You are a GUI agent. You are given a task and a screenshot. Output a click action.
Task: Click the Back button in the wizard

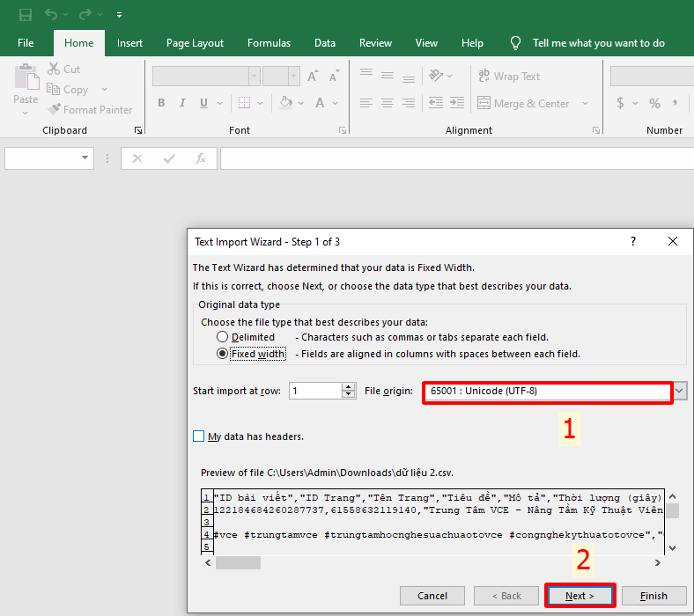(506, 596)
